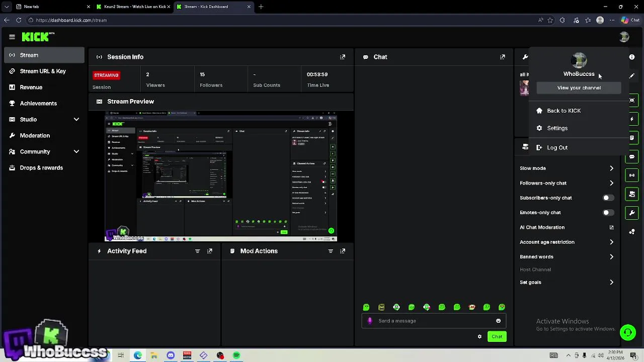Pop out the Mod Actions panel

(x=343, y=251)
